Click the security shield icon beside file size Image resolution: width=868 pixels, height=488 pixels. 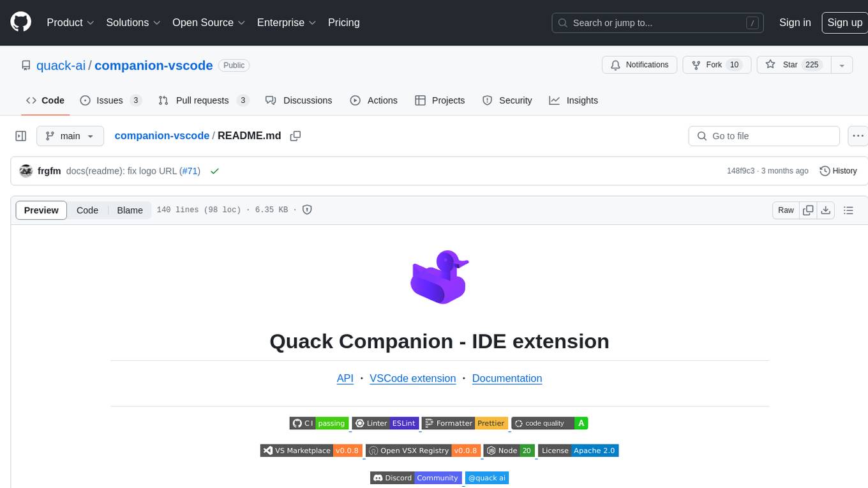307,210
